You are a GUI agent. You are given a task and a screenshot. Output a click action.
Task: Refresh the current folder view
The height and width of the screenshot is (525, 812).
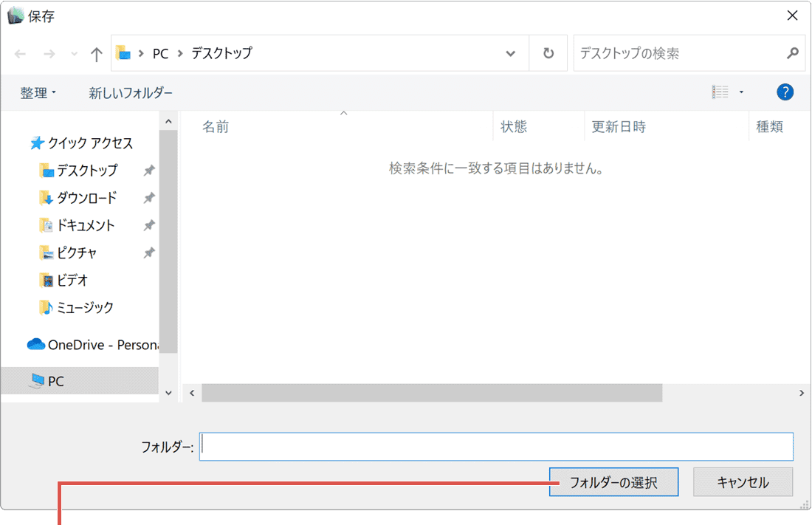tap(548, 53)
